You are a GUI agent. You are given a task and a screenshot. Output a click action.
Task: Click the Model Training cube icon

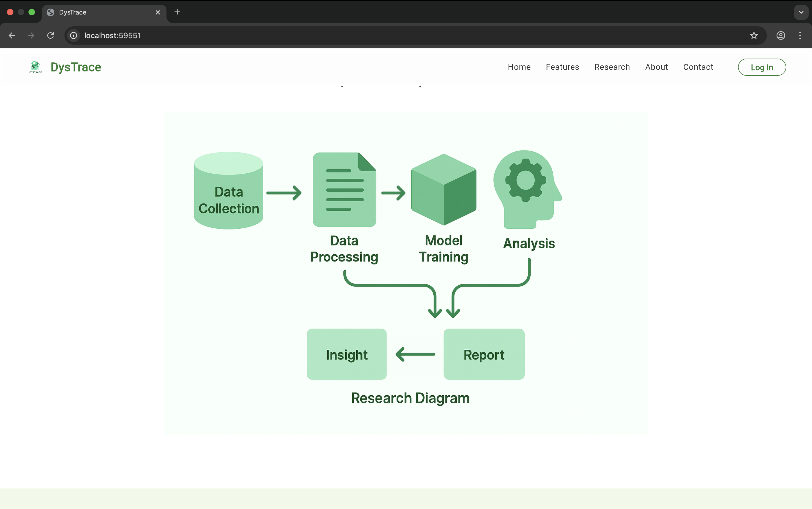[x=443, y=189]
